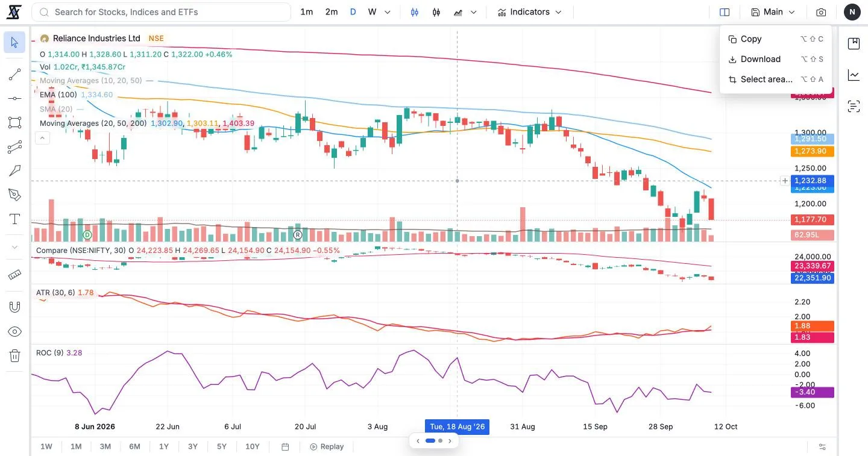The image size is (868, 456).
Task: Open the N user profile avatar
Action: 852,12
